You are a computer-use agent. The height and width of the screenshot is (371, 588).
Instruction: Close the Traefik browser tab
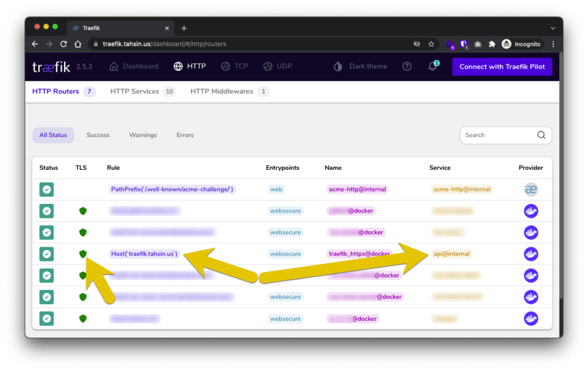pos(167,28)
